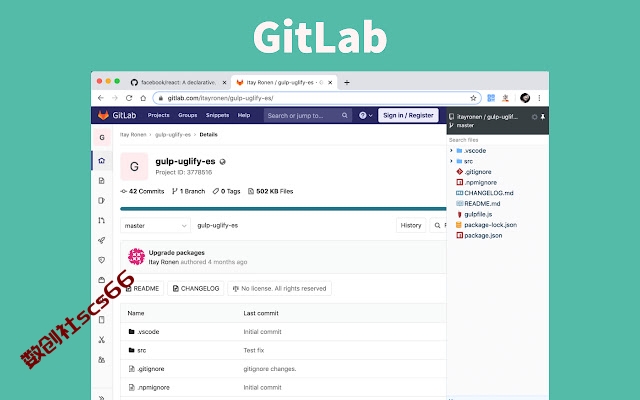640x400 pixels.
Task: Click the 'gitignore changes.' commit message
Action: (x=270, y=369)
